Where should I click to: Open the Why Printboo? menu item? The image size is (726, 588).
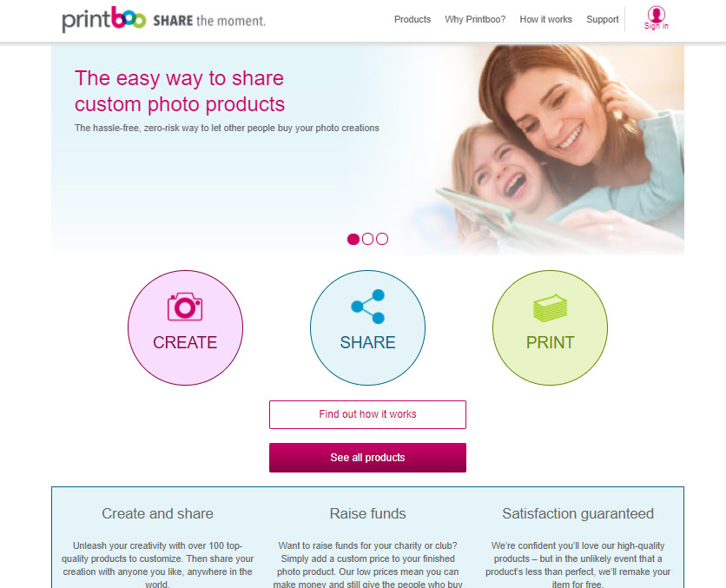475,19
